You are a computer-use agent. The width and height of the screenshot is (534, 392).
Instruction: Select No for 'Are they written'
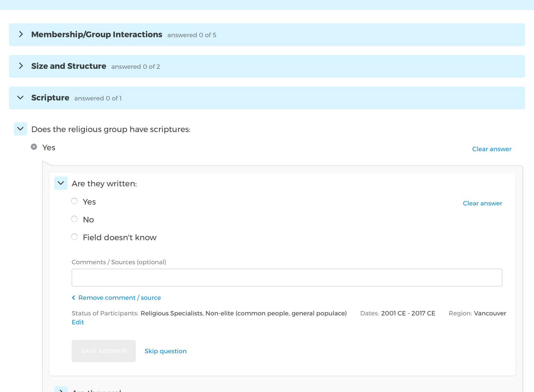(x=75, y=219)
